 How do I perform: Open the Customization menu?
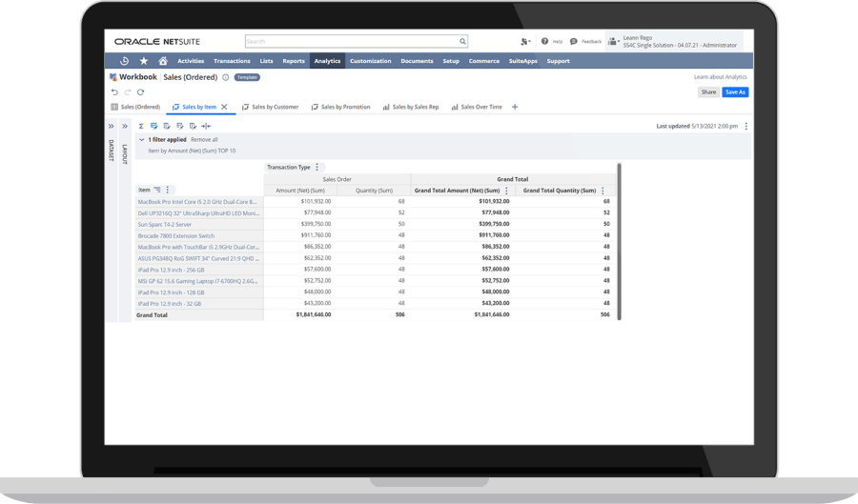point(371,61)
